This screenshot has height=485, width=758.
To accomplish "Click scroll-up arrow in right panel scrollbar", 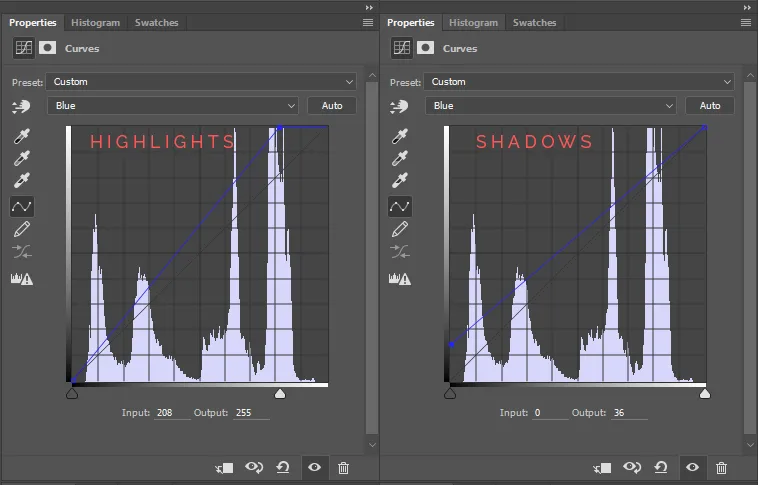I will coord(750,76).
